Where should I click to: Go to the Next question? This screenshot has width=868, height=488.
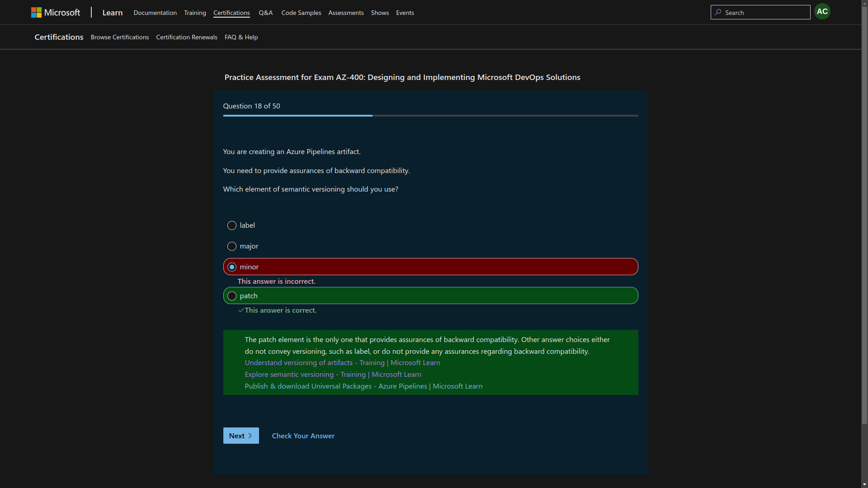tap(241, 436)
